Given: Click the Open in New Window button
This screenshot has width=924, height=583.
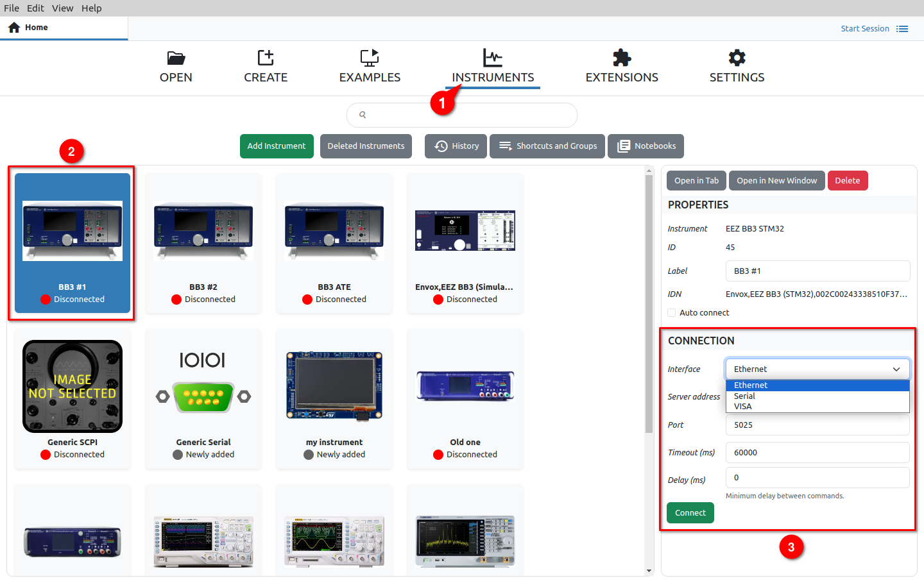Looking at the screenshot, I should [x=776, y=181].
